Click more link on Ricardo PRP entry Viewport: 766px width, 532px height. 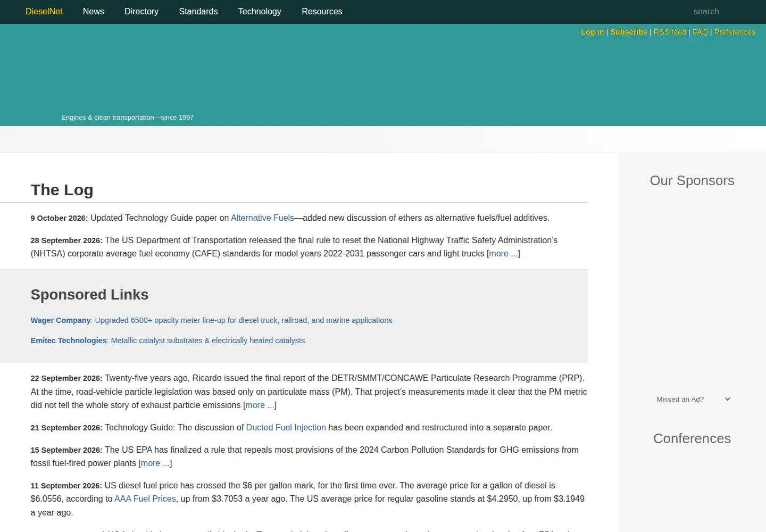pyautogui.click(x=260, y=405)
